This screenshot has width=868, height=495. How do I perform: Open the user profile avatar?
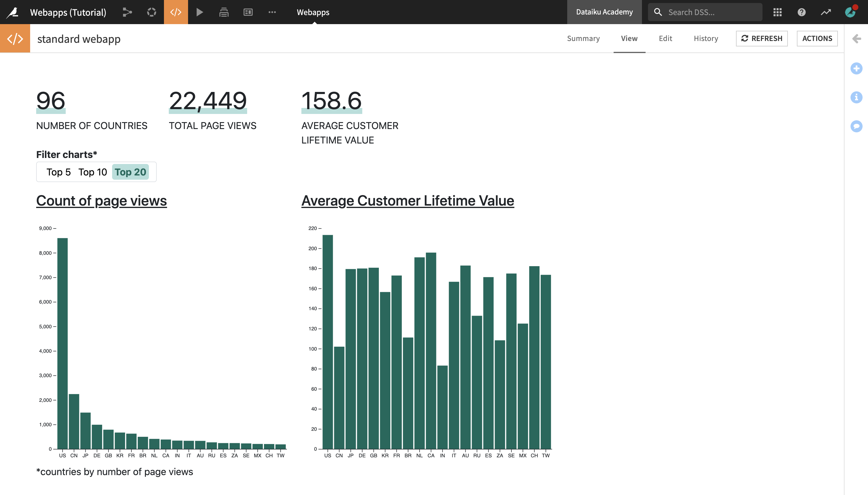point(850,12)
